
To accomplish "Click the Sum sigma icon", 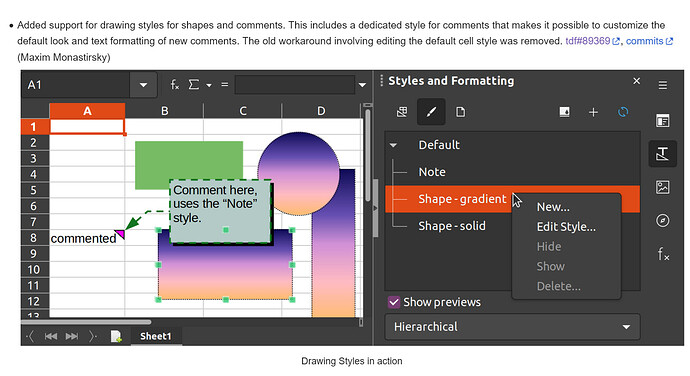I will (x=194, y=84).
